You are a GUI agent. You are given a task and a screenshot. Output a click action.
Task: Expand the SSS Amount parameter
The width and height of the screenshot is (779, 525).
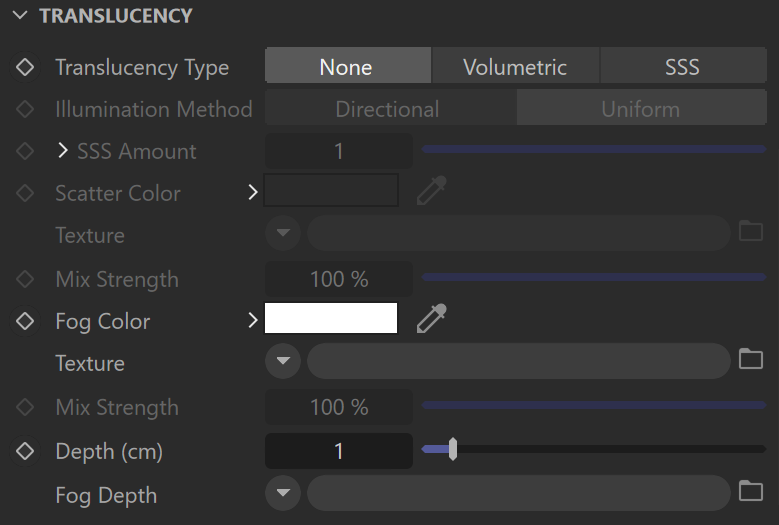coord(63,151)
